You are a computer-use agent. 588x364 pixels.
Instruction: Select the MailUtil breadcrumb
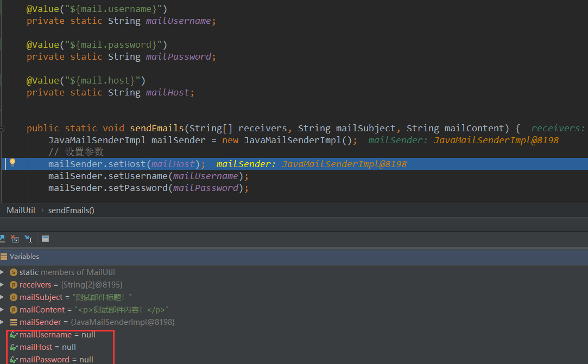click(21, 210)
